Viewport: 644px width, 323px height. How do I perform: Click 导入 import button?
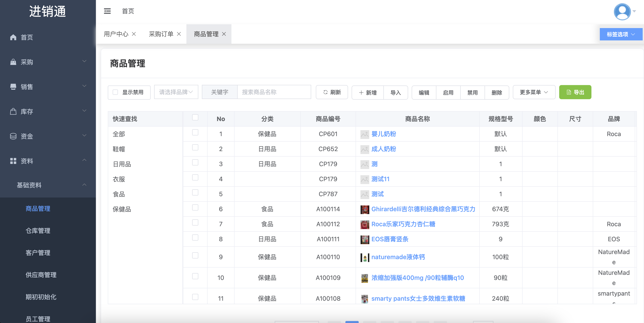pos(396,93)
